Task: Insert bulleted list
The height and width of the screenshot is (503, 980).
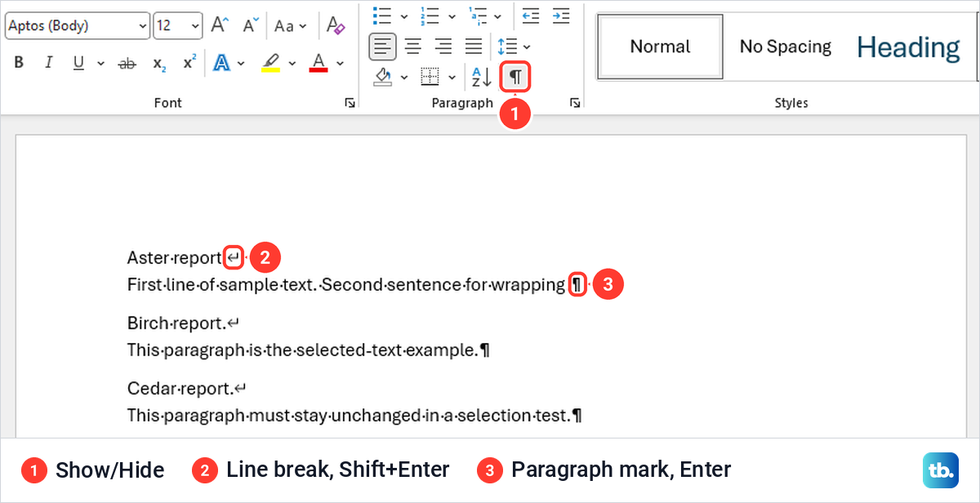Action: click(x=381, y=15)
